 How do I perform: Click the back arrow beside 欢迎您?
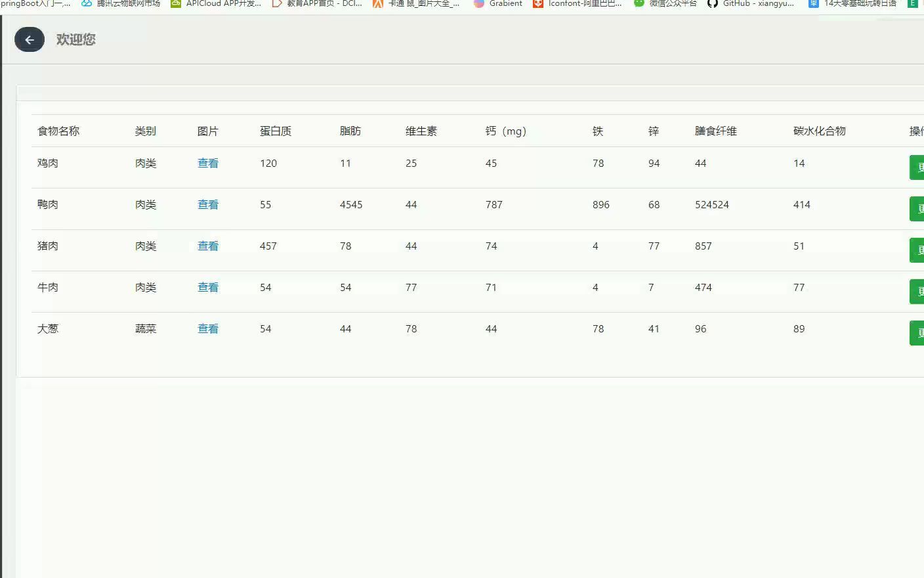click(29, 39)
